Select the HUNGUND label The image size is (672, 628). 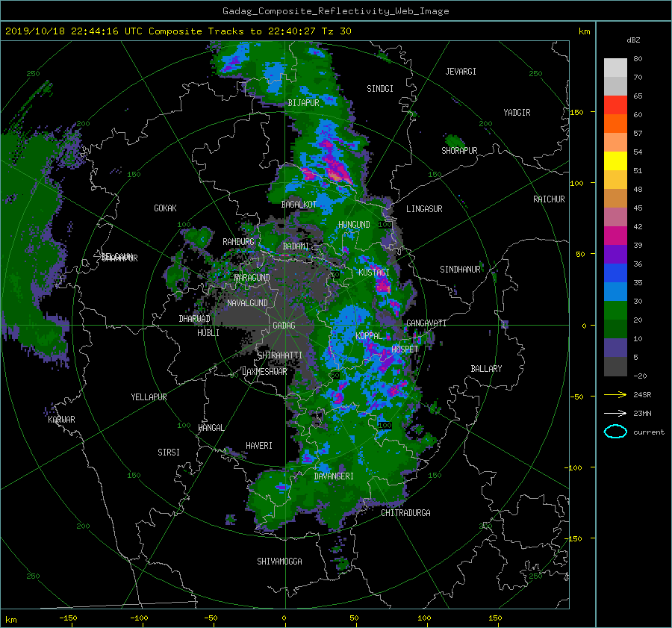click(354, 225)
